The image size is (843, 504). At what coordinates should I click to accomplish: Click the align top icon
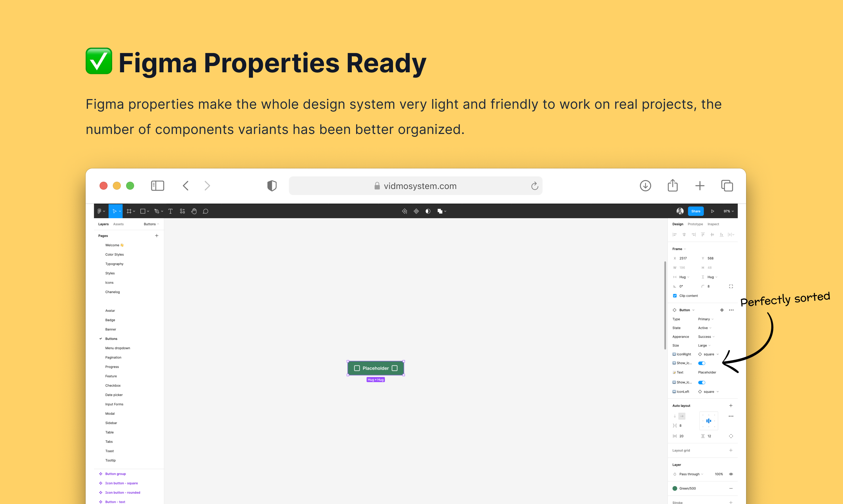703,235
